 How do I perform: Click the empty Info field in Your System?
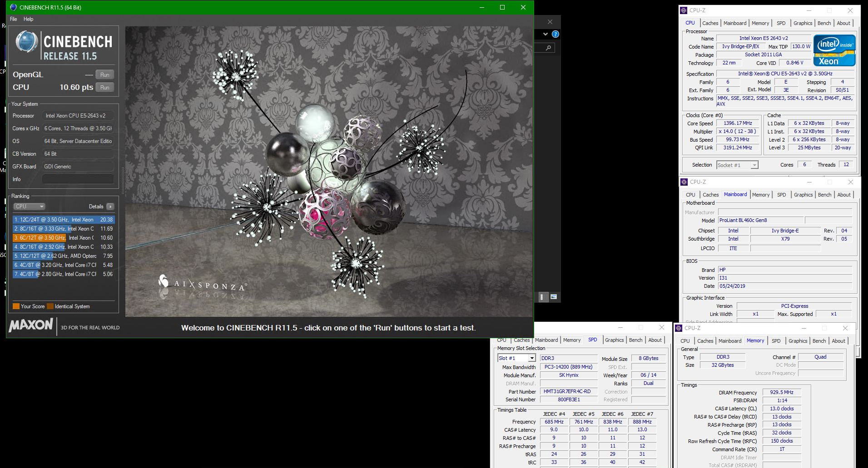[78, 179]
